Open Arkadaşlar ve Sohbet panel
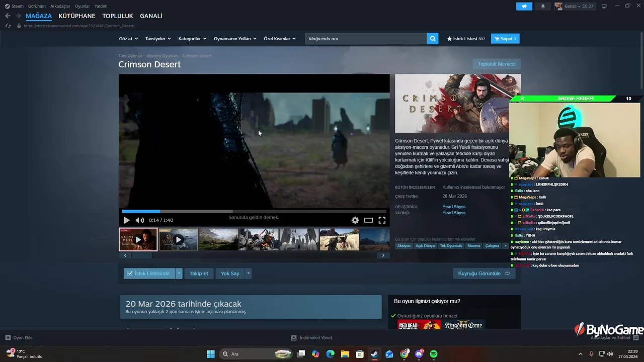Image resolution: width=644 pixels, height=362 pixels. tap(614, 338)
